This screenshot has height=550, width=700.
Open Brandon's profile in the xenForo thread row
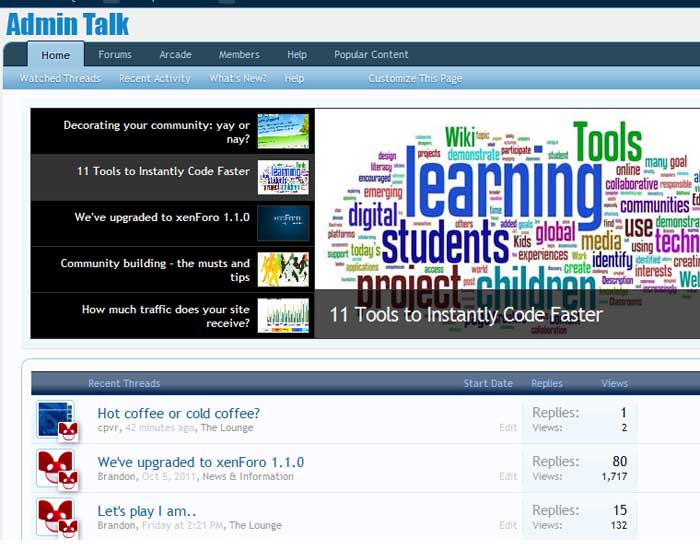[117, 476]
